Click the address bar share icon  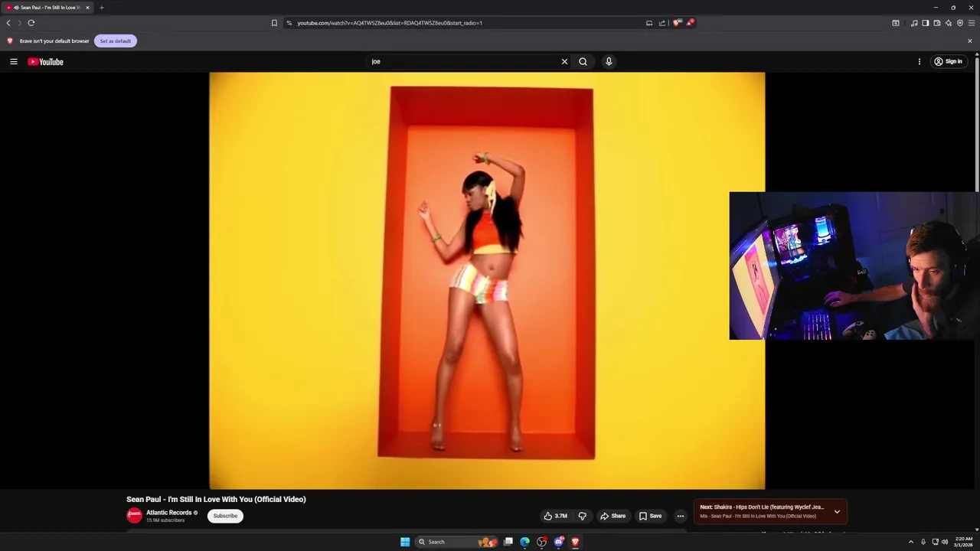click(662, 23)
